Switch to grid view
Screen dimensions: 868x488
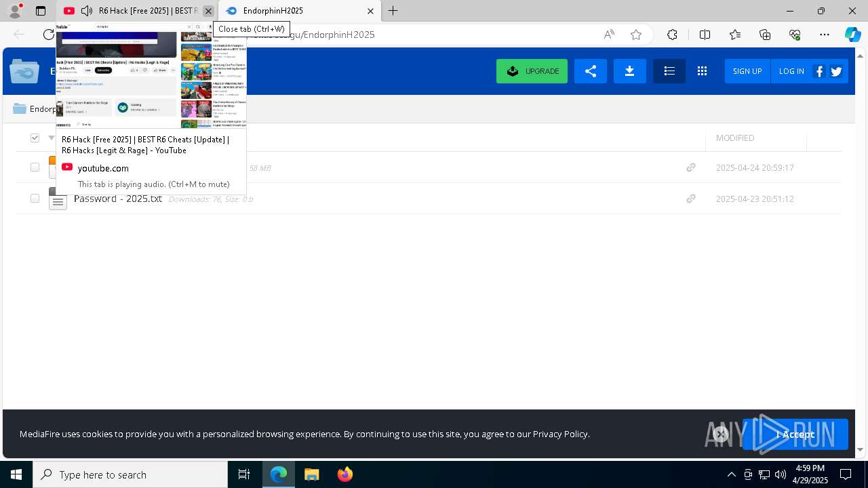coord(702,71)
